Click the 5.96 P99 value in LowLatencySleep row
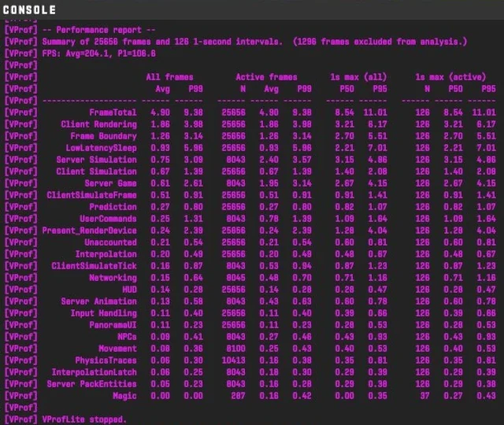The height and width of the screenshot is (425, 504). (x=193, y=148)
